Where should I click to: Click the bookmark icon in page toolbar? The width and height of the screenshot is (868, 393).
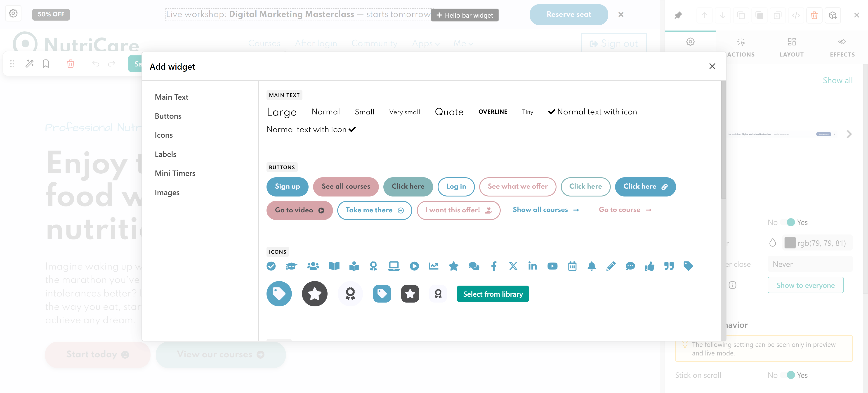point(45,63)
